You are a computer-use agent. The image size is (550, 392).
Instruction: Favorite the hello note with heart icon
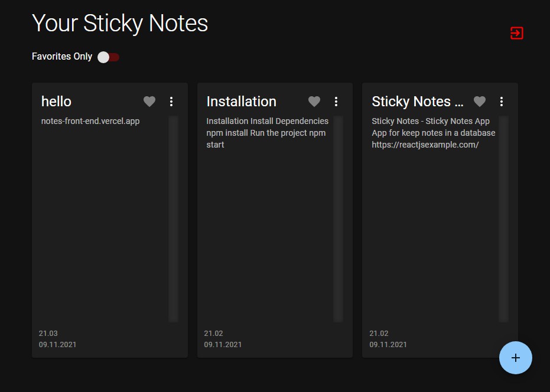coord(149,102)
